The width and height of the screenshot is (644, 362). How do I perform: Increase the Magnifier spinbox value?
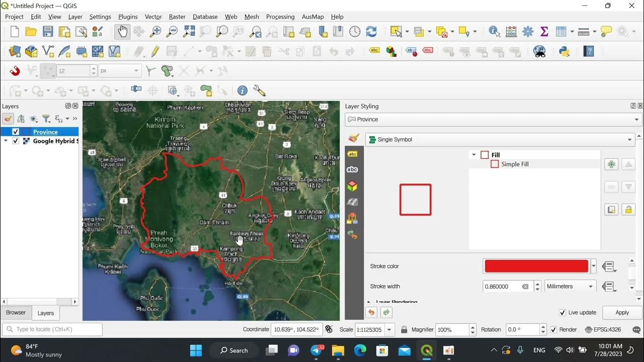click(x=472, y=327)
